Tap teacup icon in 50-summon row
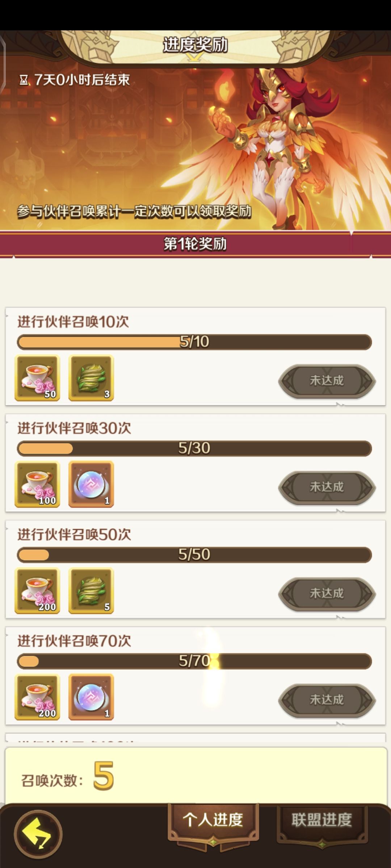Viewport: 391px width, 868px height. pos(37,591)
